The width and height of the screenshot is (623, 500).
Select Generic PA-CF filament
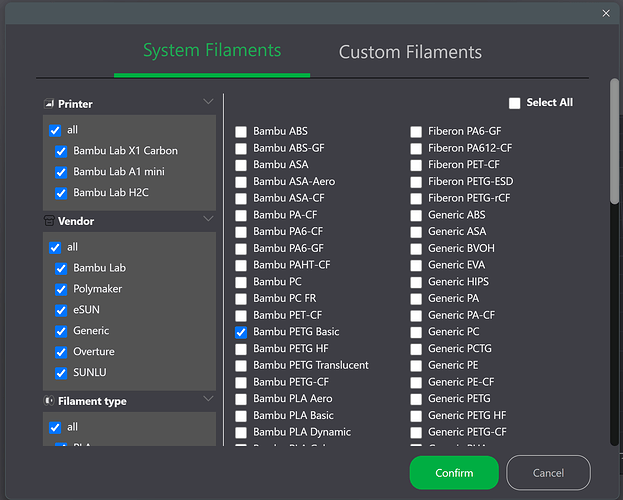click(416, 316)
